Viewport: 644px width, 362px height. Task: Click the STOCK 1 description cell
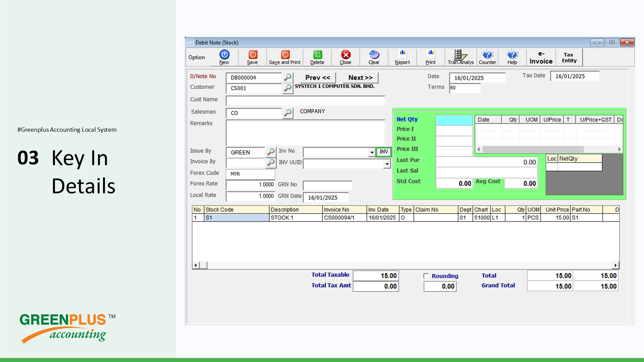296,218
